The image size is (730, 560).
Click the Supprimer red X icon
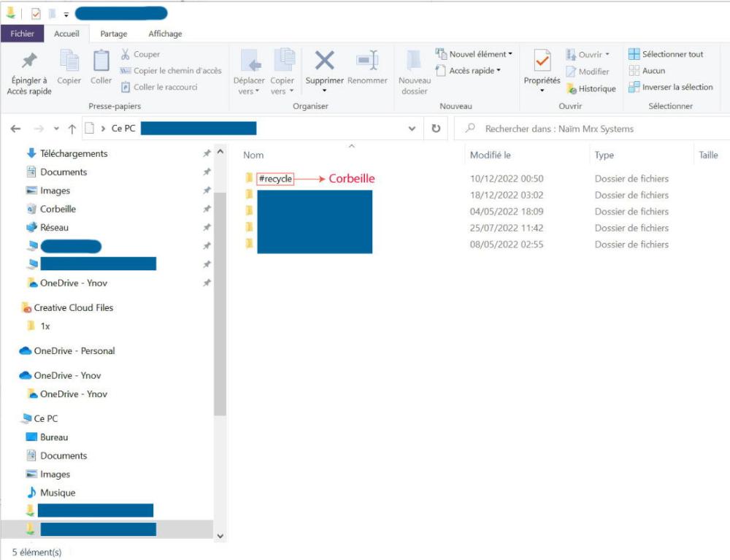click(324, 61)
